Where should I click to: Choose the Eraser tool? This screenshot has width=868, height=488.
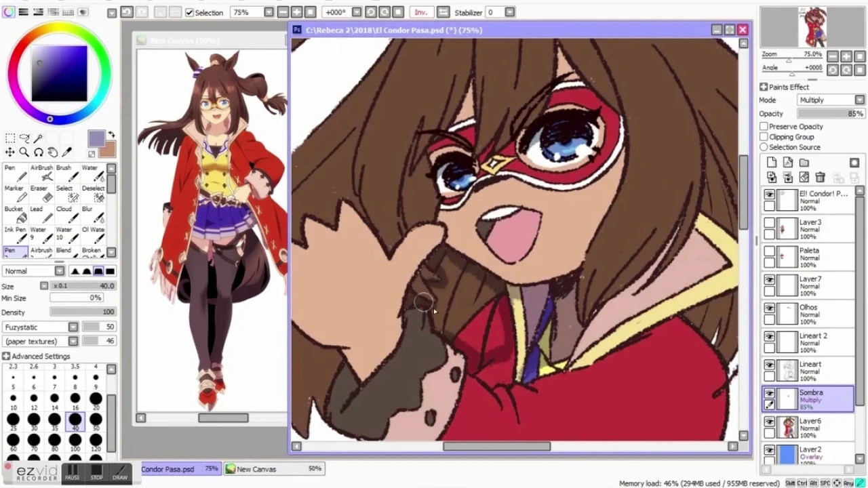pos(41,193)
